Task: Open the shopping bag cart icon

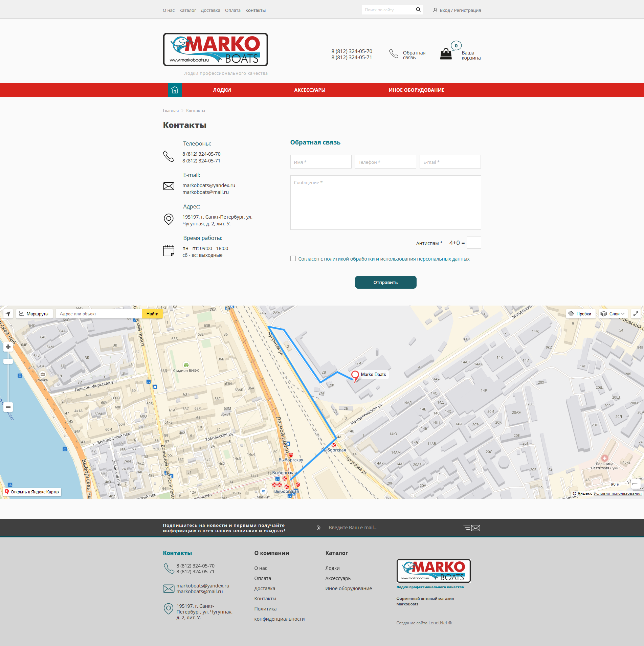Action: [446, 53]
